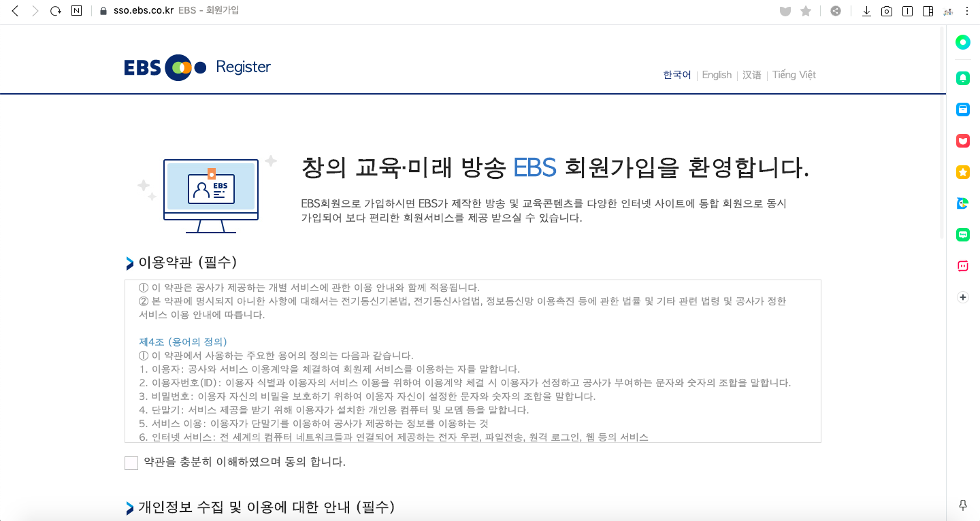
Task: Reload the EBS registration page
Action: pyautogui.click(x=56, y=11)
